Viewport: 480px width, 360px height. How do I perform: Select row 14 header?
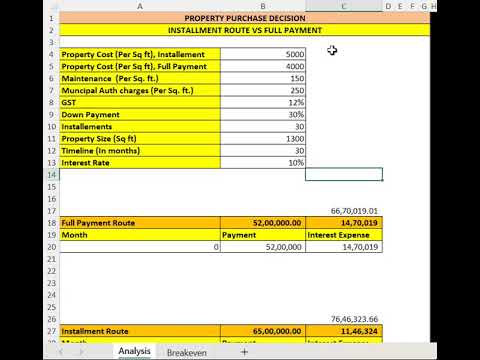tap(52, 175)
